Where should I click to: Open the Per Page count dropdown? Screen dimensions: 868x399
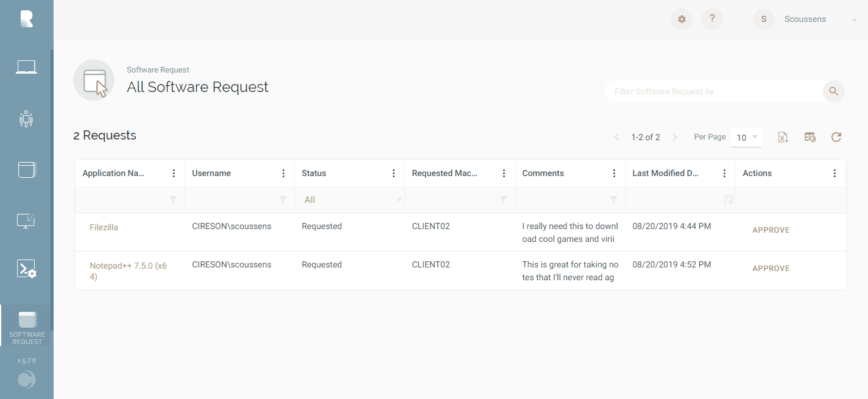(x=746, y=137)
